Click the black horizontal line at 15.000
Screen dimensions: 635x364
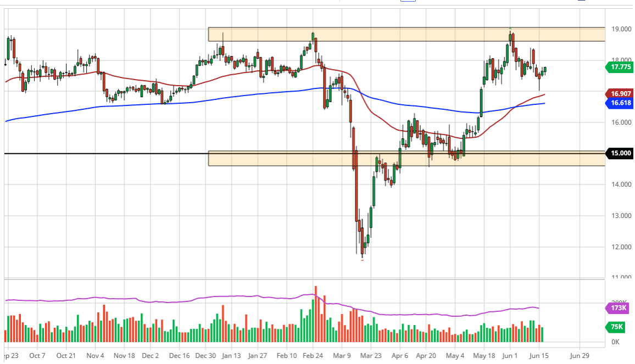point(110,154)
